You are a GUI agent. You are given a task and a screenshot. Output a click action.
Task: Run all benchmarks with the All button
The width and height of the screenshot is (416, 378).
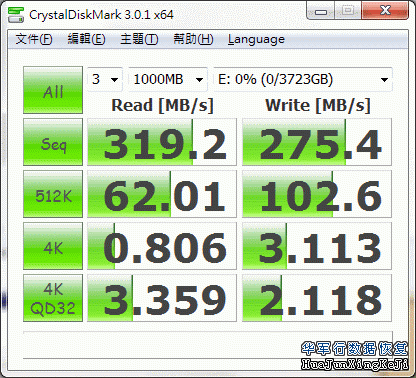[x=53, y=90]
